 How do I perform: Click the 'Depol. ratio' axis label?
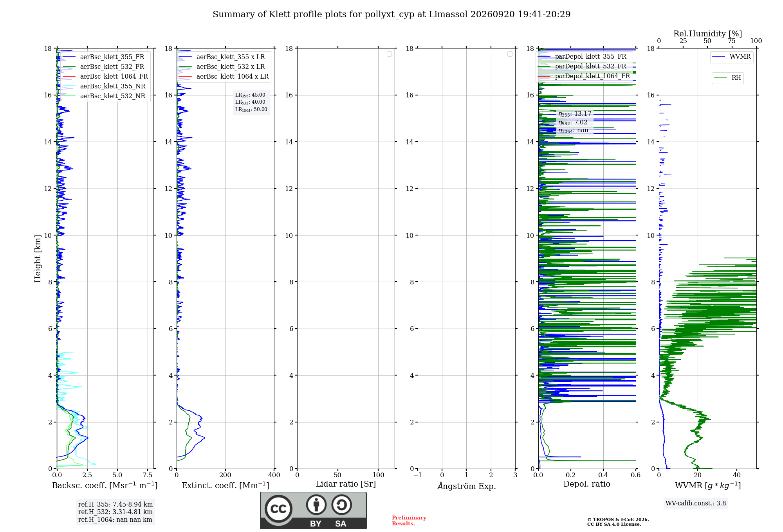tap(587, 484)
